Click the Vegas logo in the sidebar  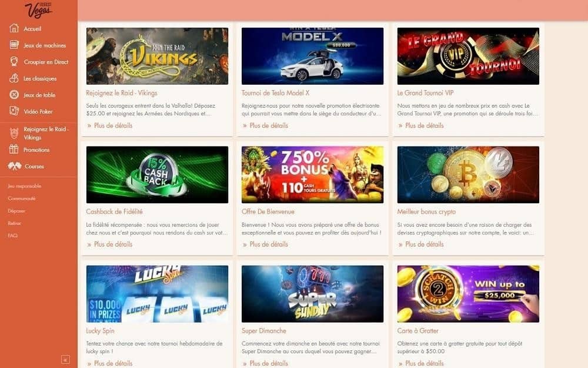[x=39, y=9]
